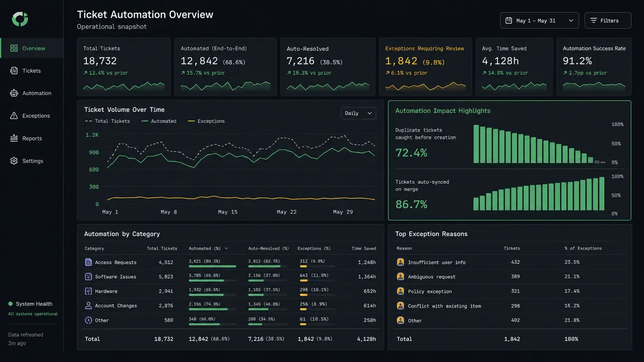Viewport: 644px width, 362px height.
Task: Click the Data refreshed 2m ago text
Action: [26, 339]
